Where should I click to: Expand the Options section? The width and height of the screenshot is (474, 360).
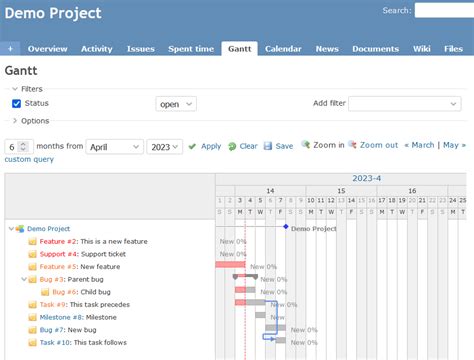point(31,121)
